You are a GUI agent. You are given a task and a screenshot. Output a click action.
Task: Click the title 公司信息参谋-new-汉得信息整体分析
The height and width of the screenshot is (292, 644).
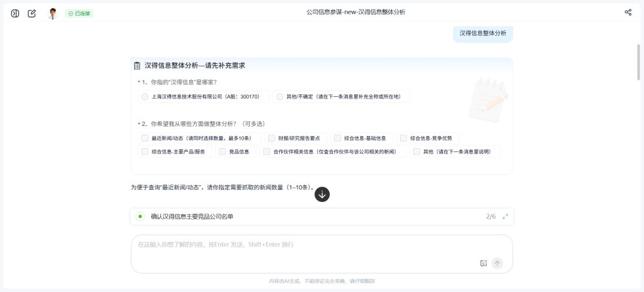point(355,13)
